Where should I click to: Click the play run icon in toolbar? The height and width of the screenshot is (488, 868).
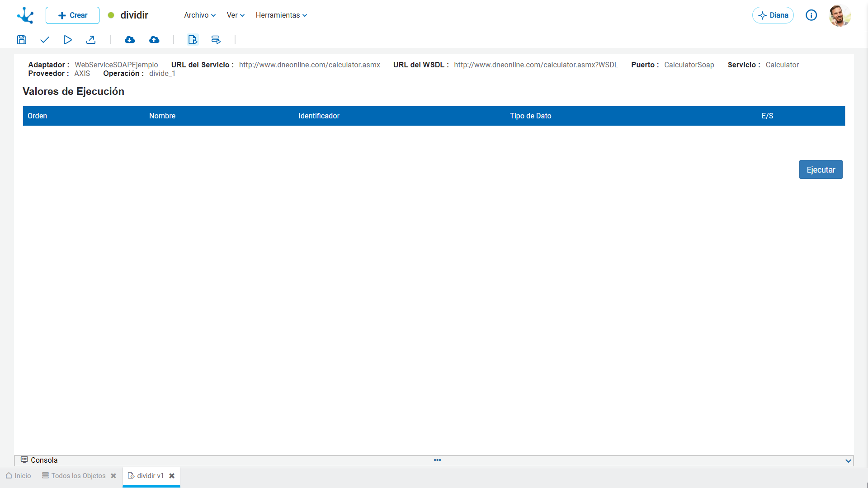point(67,40)
